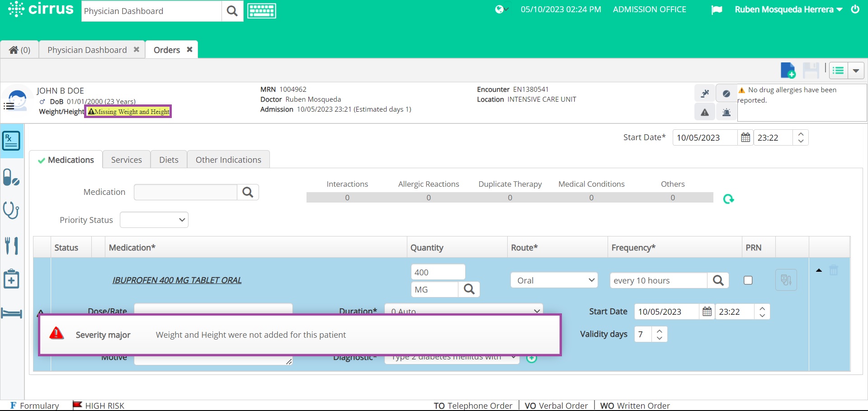Create a new order with the document icon
This screenshot has height=411, width=868.
click(788, 71)
